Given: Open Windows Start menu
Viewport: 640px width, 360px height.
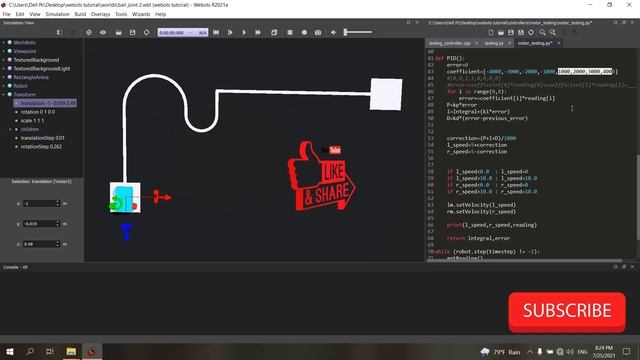Looking at the screenshot, I should (x=10, y=351).
